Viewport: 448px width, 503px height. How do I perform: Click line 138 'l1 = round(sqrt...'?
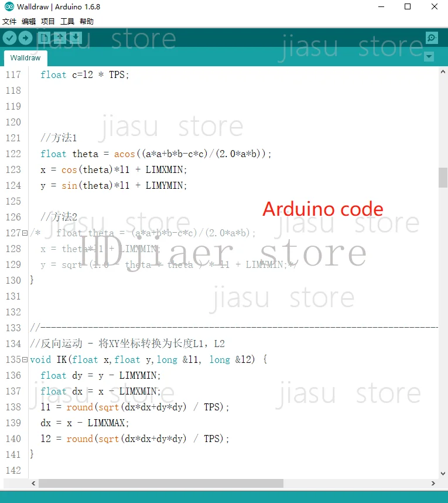(135, 407)
